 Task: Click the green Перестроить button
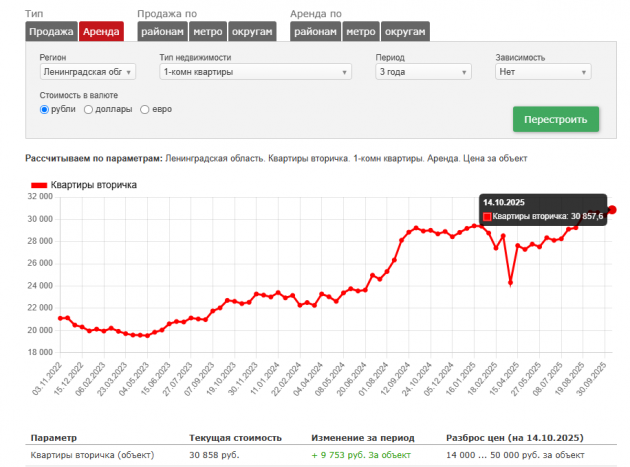click(x=555, y=119)
